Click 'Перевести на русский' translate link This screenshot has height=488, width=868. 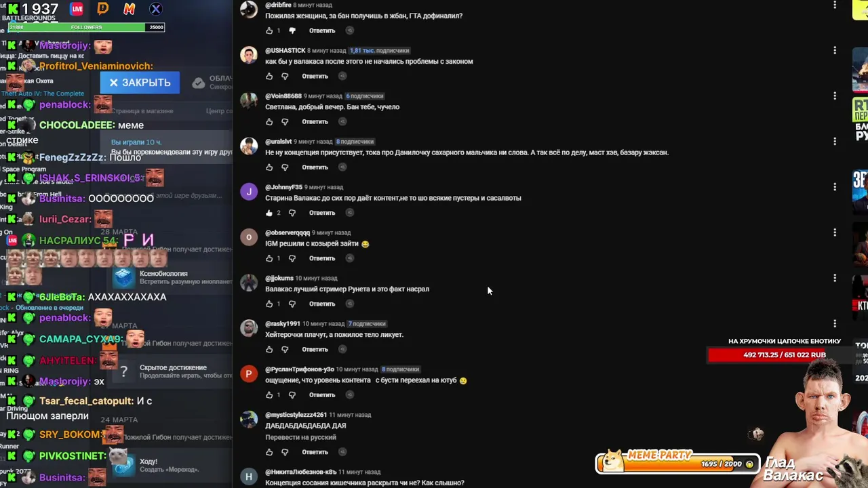pos(300,437)
